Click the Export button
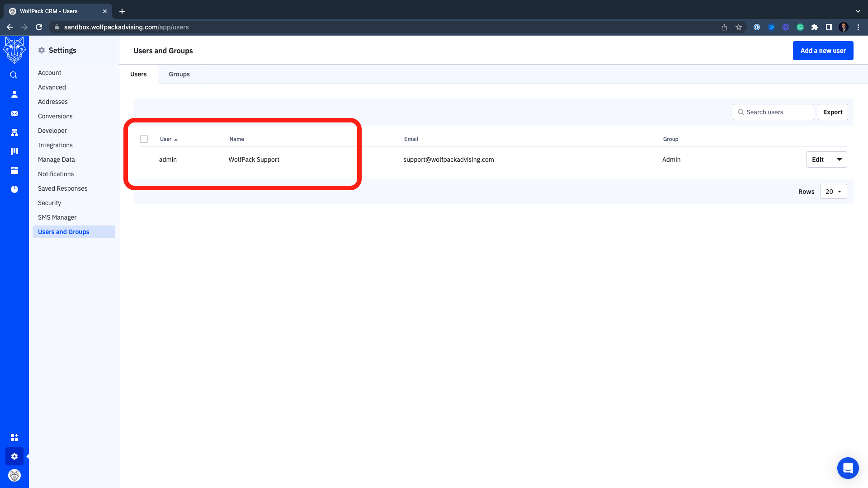The image size is (868, 488). [x=833, y=112]
